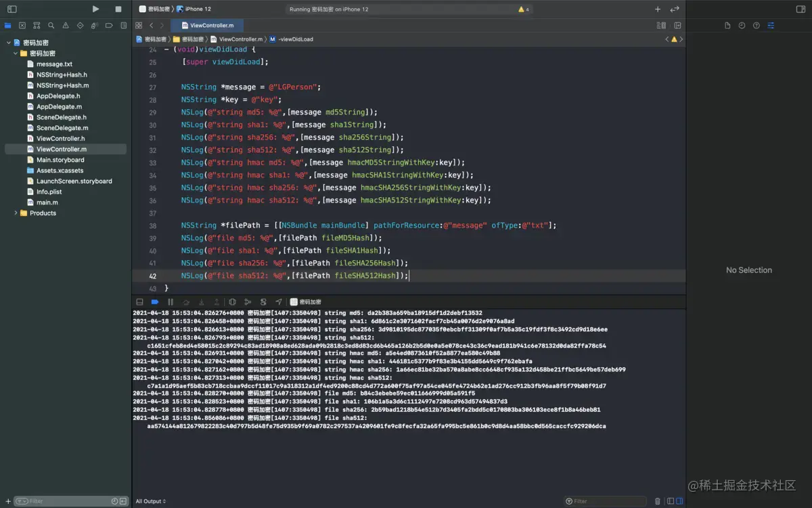This screenshot has height=508, width=812.
Task: Show the Quick Help inspector
Action: (756, 25)
